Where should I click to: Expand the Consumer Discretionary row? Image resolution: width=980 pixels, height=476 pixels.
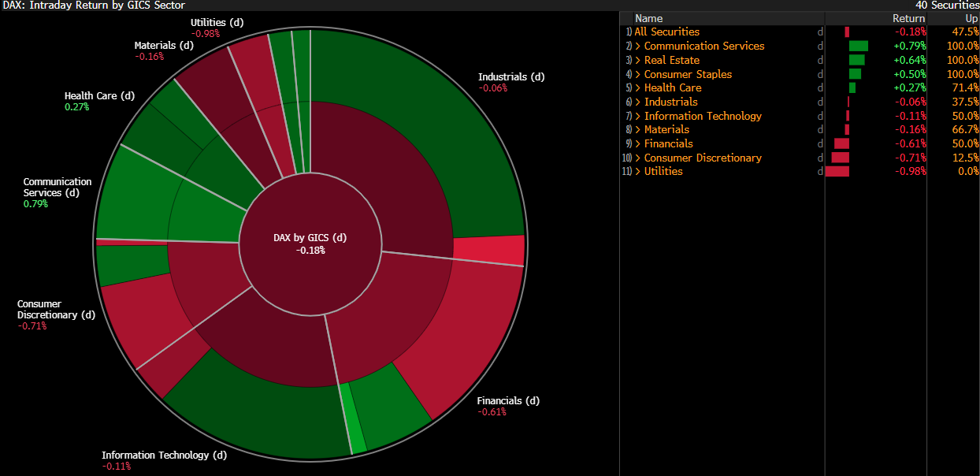638,158
